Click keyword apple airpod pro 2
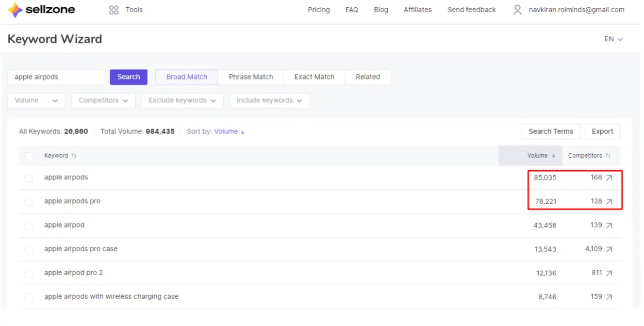This screenshot has width=644, height=326. [x=74, y=273]
